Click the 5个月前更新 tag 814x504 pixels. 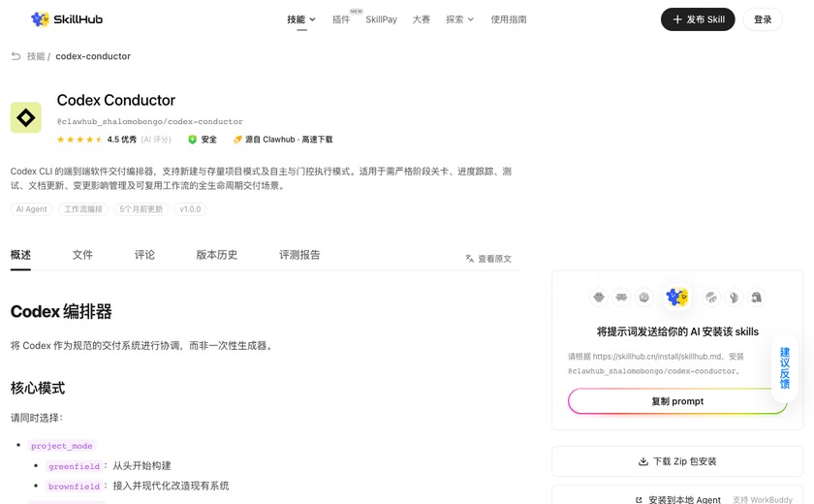(141, 209)
